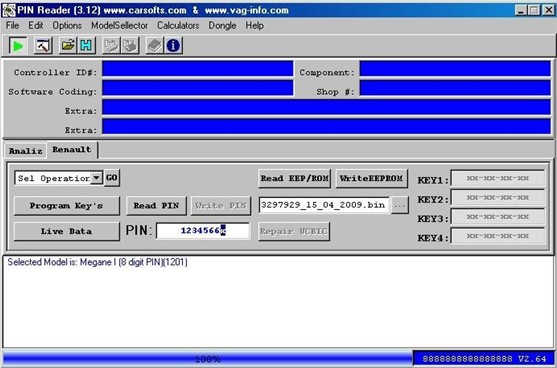This screenshot has height=368, width=557.
Task: Click the PIN input field
Action: pos(203,231)
